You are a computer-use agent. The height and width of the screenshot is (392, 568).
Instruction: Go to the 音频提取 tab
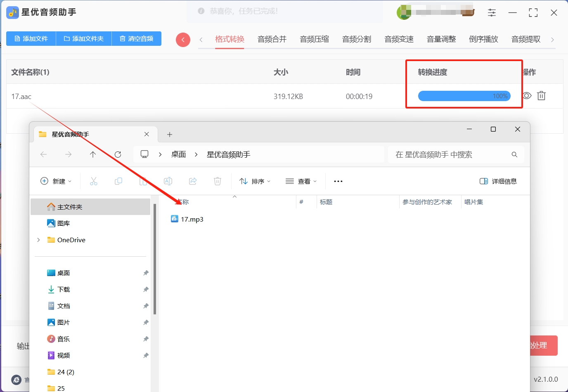coord(526,39)
